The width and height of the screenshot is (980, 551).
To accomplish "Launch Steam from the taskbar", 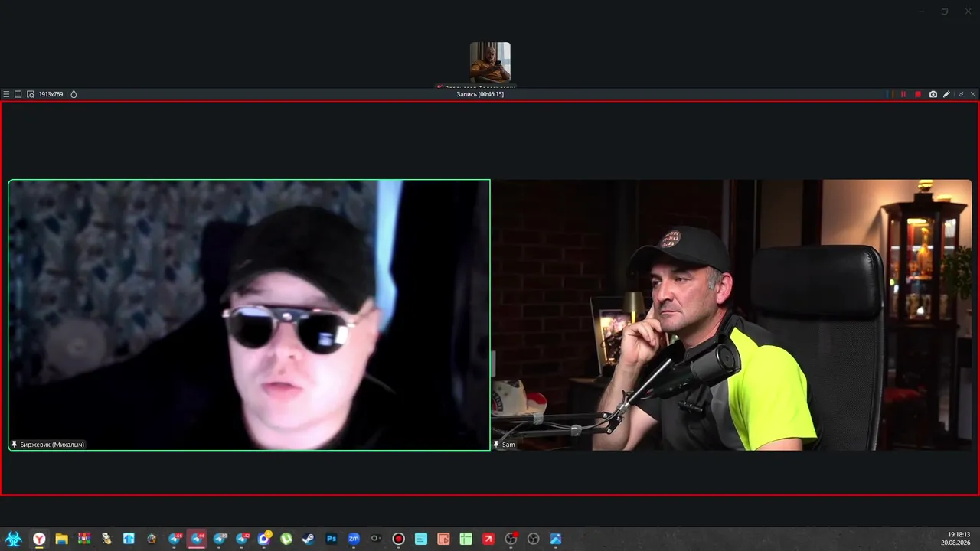I will (309, 539).
